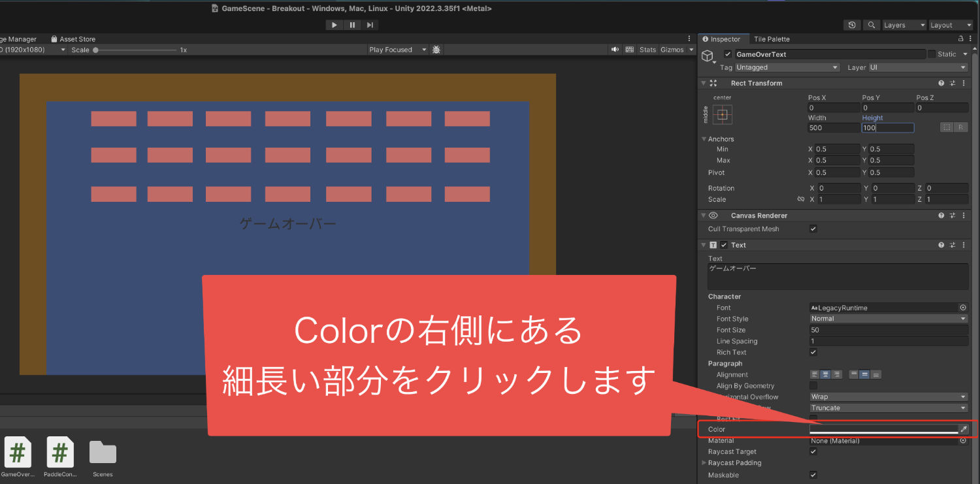Click the Game view Scale slider
The height and width of the screenshot is (484, 980).
pyautogui.click(x=135, y=50)
